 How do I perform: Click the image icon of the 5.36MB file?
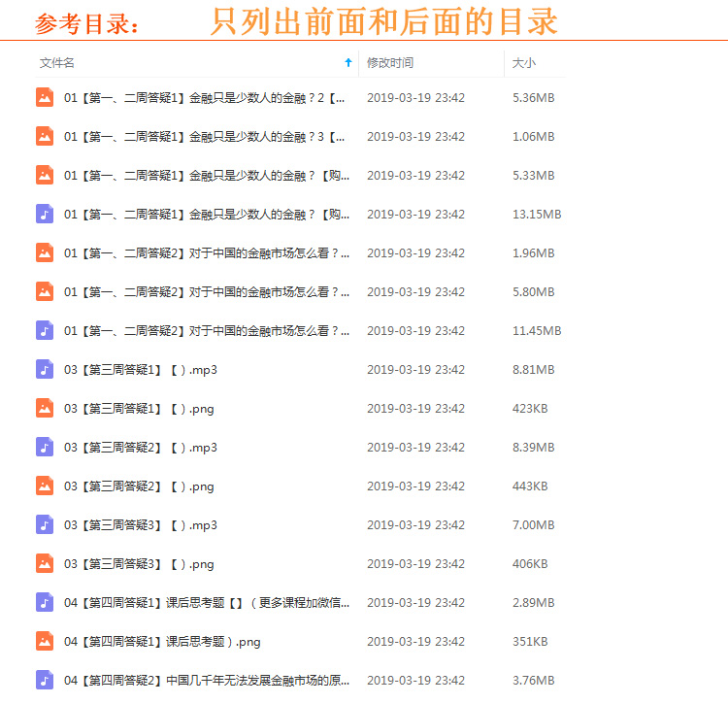(x=45, y=97)
